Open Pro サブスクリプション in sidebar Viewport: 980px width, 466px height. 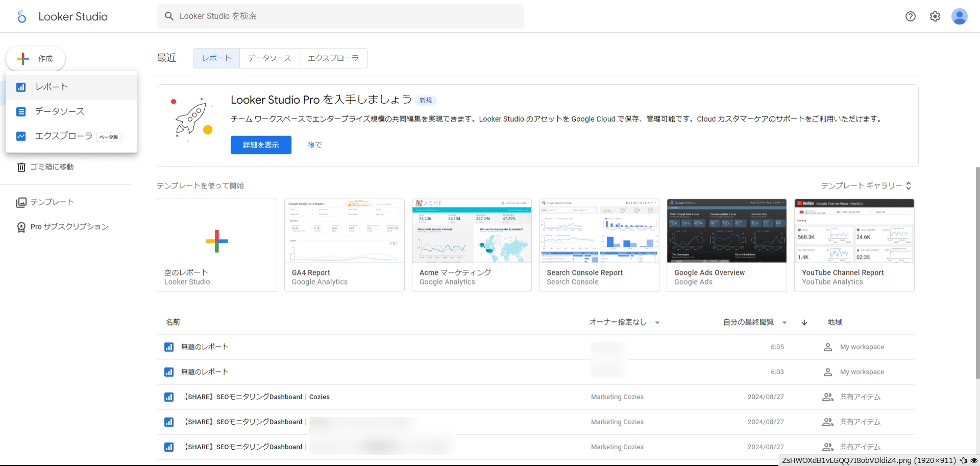tap(62, 227)
